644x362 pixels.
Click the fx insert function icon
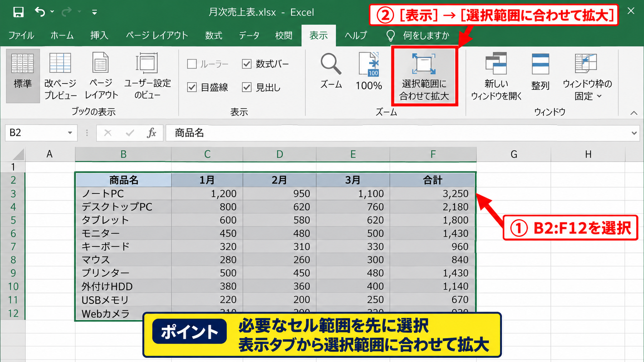click(x=151, y=133)
